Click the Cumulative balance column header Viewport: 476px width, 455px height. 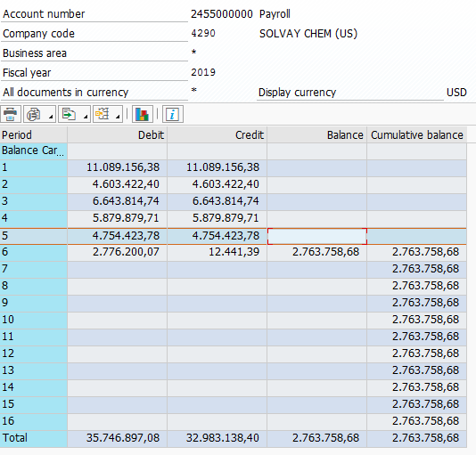click(x=417, y=135)
